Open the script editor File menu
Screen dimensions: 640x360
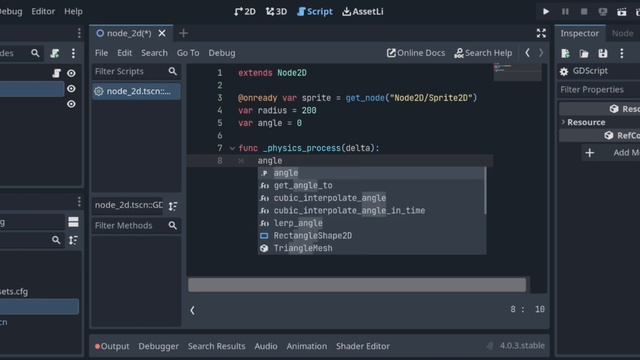pyautogui.click(x=101, y=53)
